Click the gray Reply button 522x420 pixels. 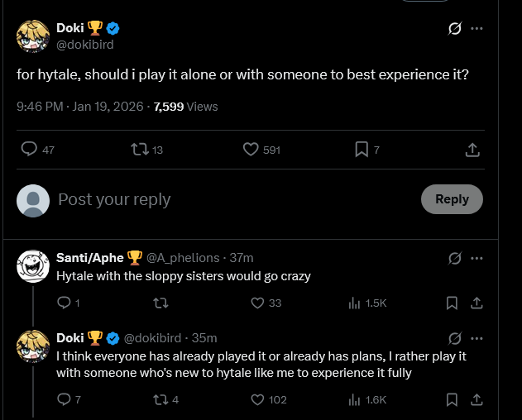pyautogui.click(x=452, y=199)
